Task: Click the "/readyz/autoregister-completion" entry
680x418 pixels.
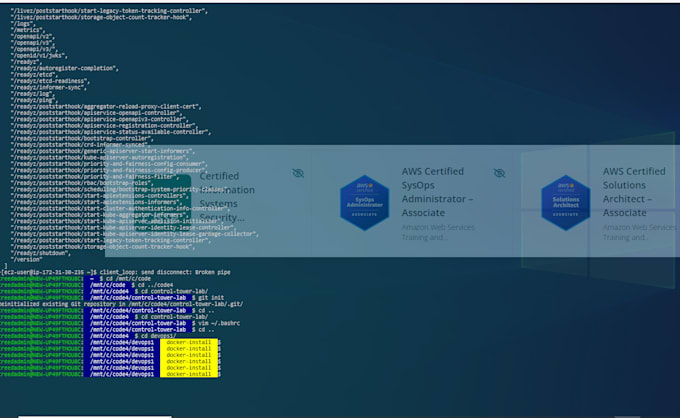Action: [65, 68]
